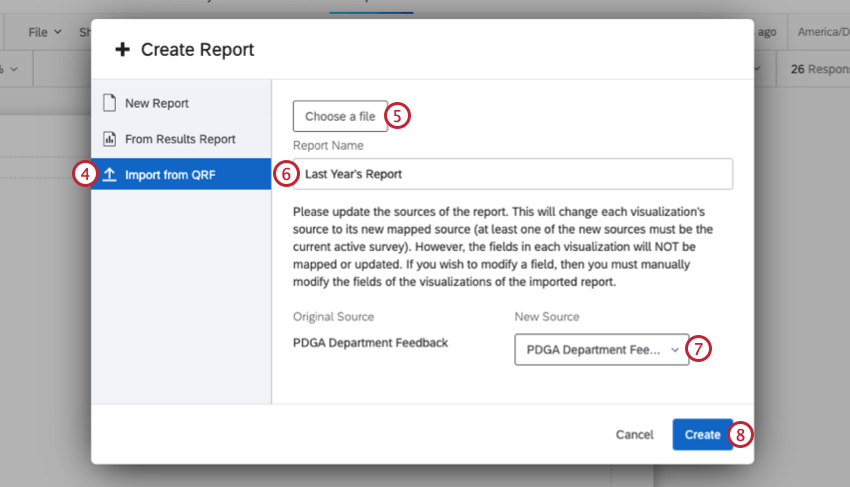Open the File menu in background toolbar
The image size is (850, 487).
[44, 32]
